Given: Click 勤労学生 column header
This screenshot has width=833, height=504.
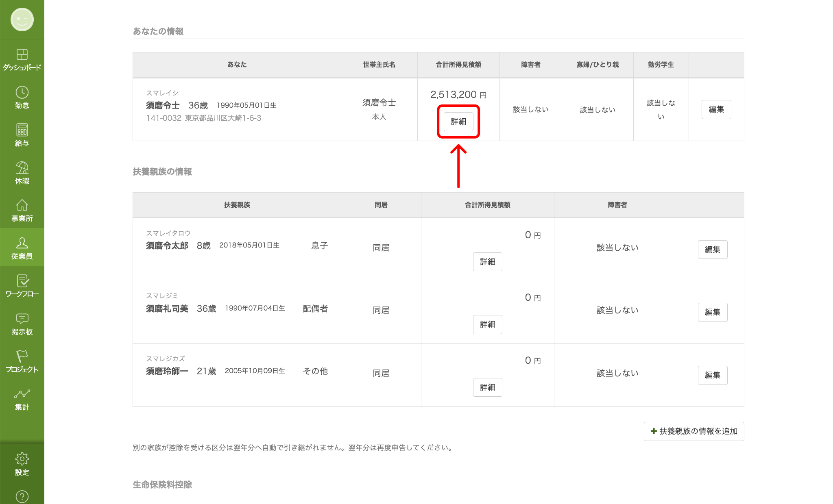Looking at the screenshot, I should tap(661, 65).
